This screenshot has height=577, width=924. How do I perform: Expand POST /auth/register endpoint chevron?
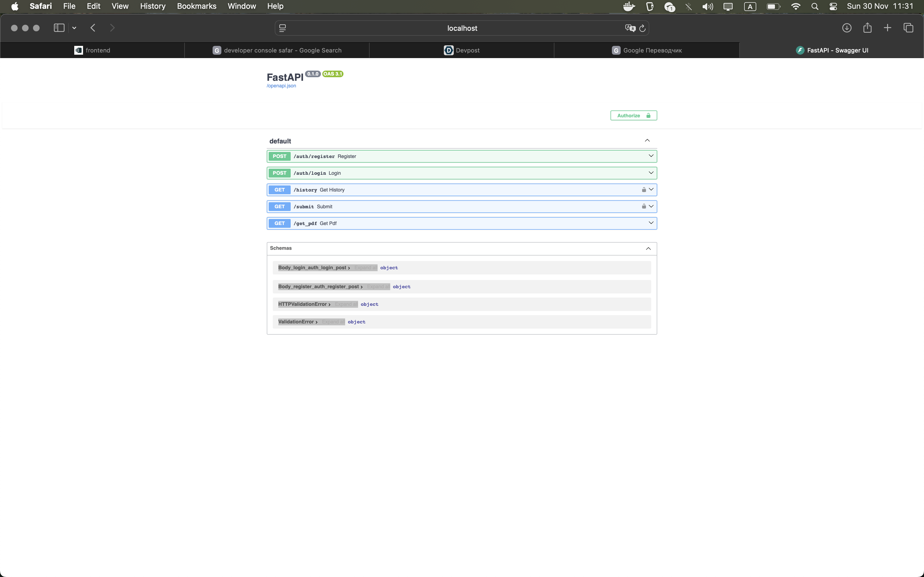point(651,156)
